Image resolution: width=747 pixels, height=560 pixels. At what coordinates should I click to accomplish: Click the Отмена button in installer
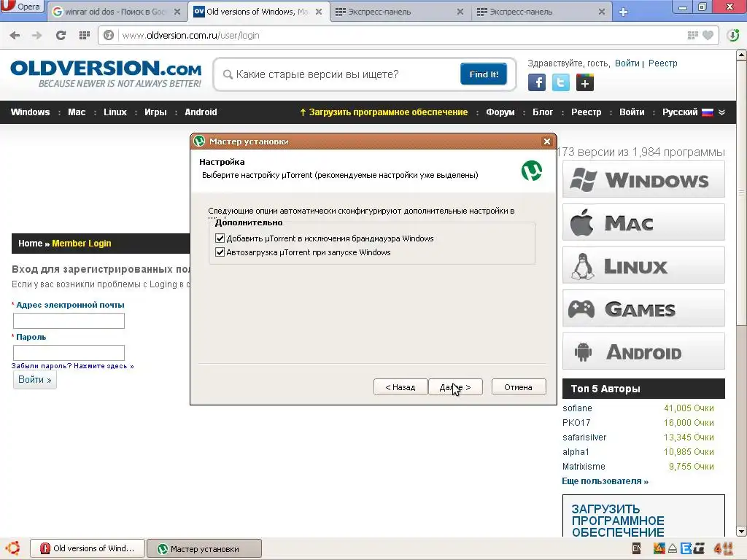(519, 387)
